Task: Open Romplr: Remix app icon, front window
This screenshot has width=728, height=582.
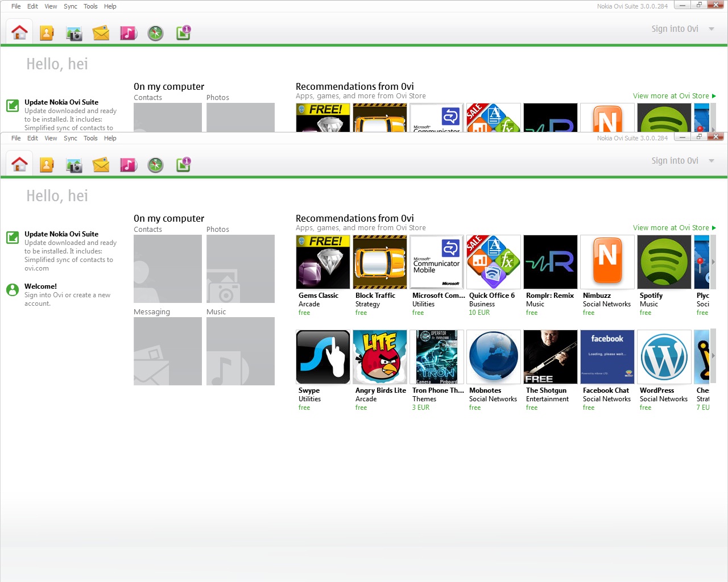Action: point(551,262)
